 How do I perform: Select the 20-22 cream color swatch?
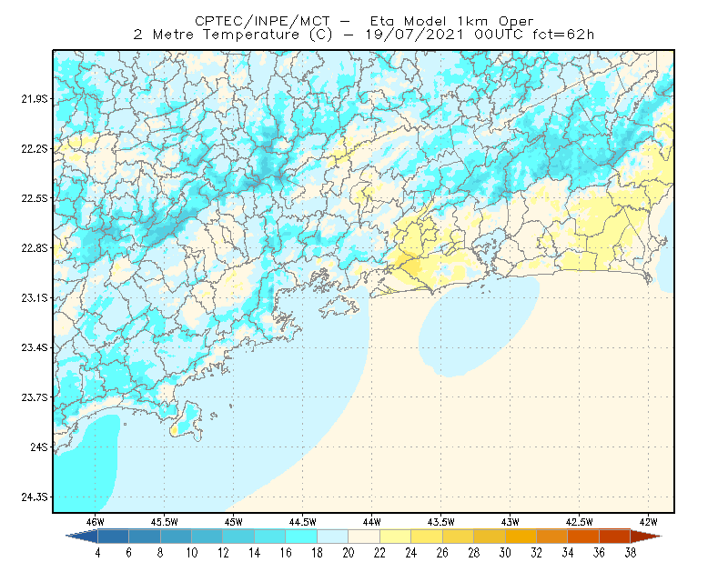364,537
